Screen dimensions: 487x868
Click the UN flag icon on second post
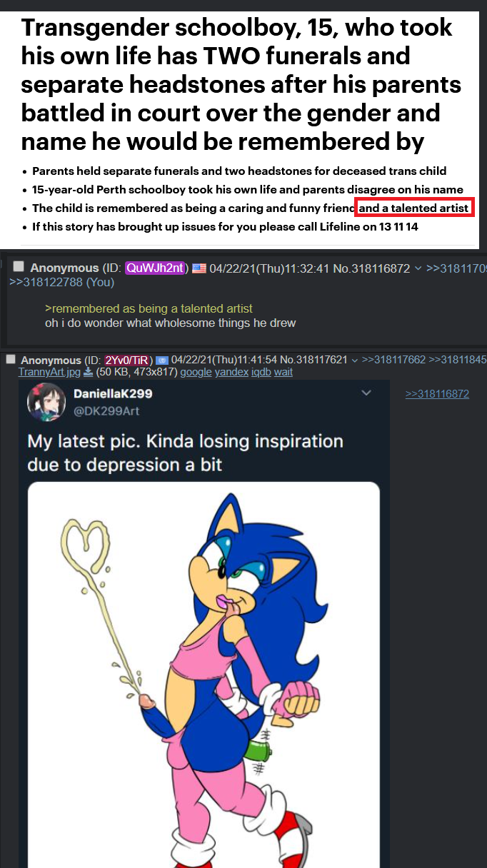[162, 360]
